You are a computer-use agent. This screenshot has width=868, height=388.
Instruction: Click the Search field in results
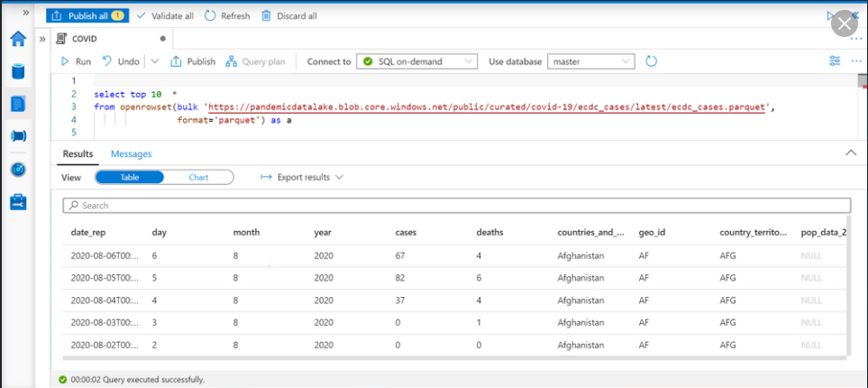456,206
